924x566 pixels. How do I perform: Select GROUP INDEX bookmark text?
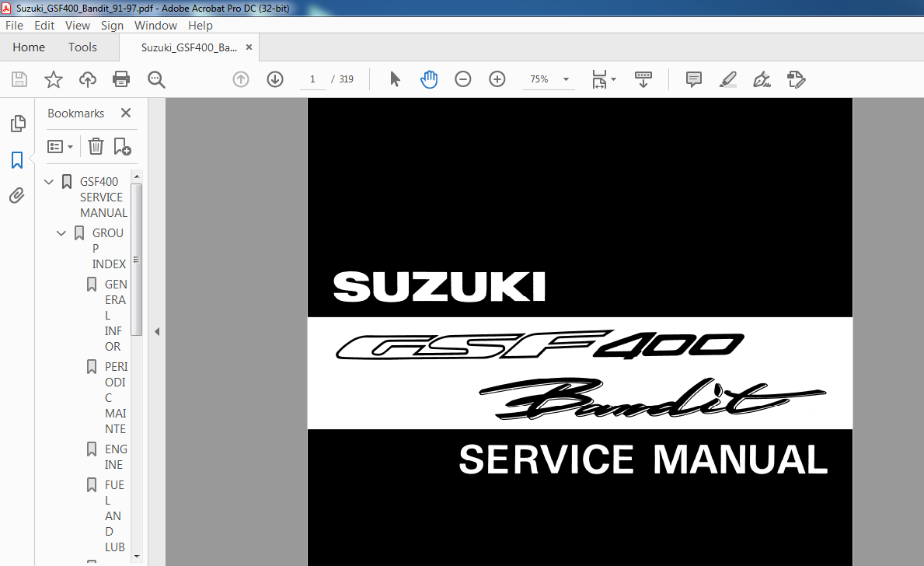pyautogui.click(x=109, y=248)
